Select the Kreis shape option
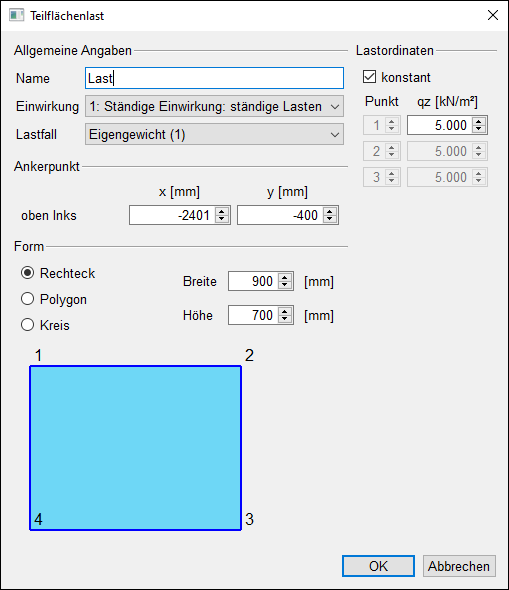The width and height of the screenshot is (509, 590). click(27, 325)
